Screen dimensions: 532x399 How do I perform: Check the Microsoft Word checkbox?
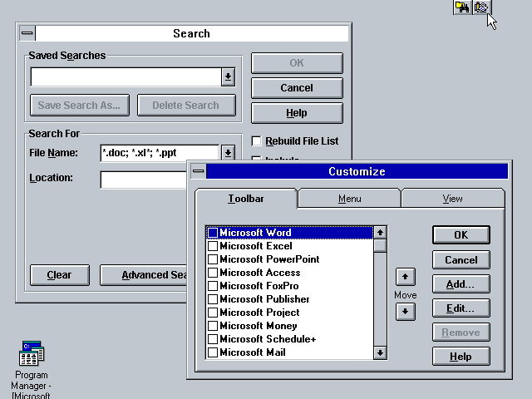pos(213,233)
